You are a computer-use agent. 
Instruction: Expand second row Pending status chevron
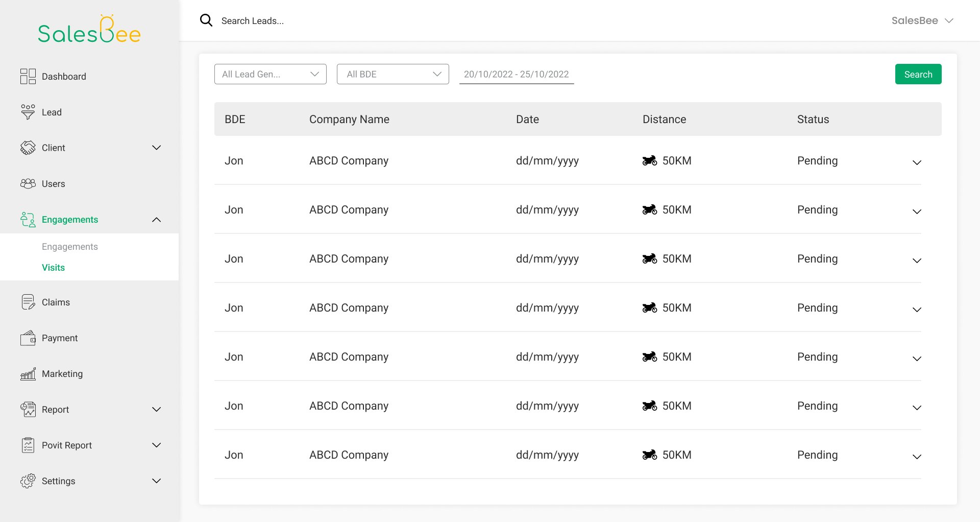917,211
